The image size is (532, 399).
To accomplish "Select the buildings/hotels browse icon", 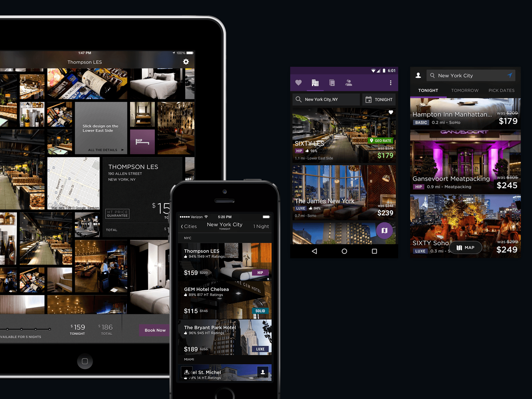I will pyautogui.click(x=316, y=82).
